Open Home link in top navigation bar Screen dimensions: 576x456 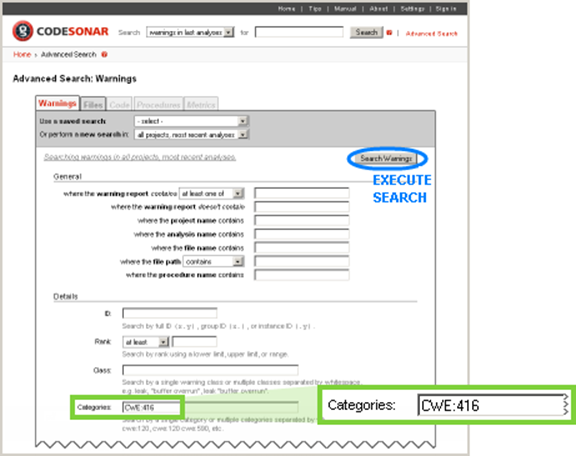pyautogui.click(x=287, y=8)
